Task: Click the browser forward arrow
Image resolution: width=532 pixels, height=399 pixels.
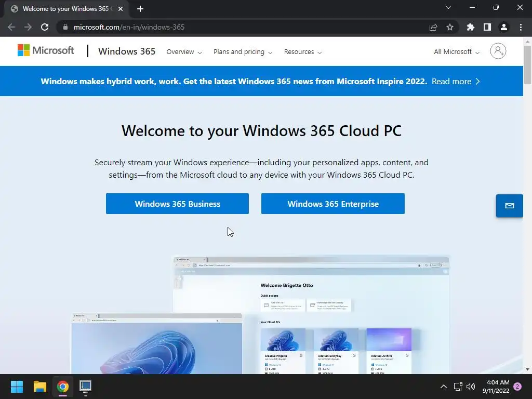Action: (x=28, y=27)
